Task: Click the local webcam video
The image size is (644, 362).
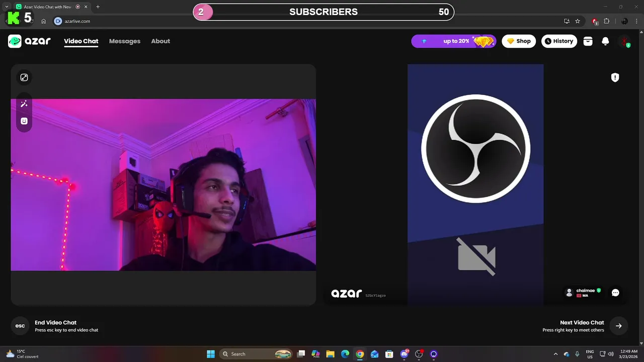Action: tap(164, 185)
